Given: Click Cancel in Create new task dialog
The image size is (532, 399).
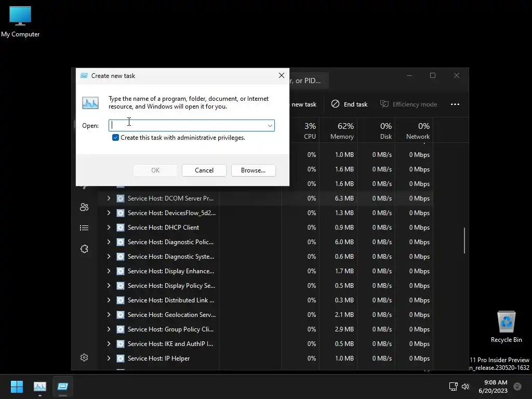Looking at the screenshot, I should coord(204,170).
